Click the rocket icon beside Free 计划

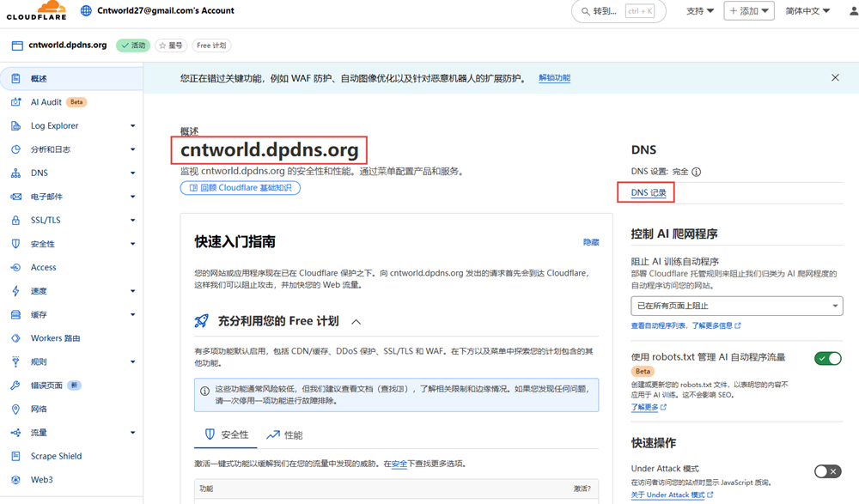pos(202,321)
